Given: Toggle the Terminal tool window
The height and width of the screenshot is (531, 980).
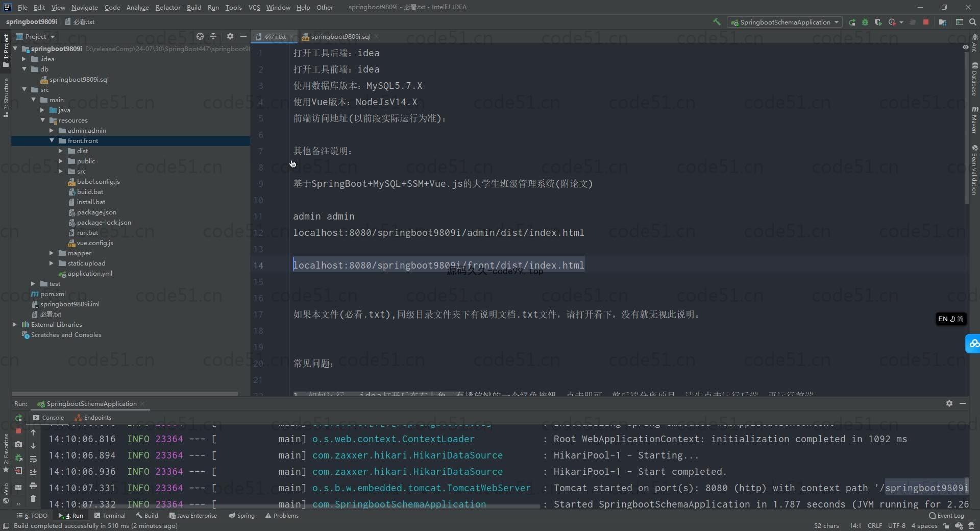Looking at the screenshot, I should (x=109, y=516).
